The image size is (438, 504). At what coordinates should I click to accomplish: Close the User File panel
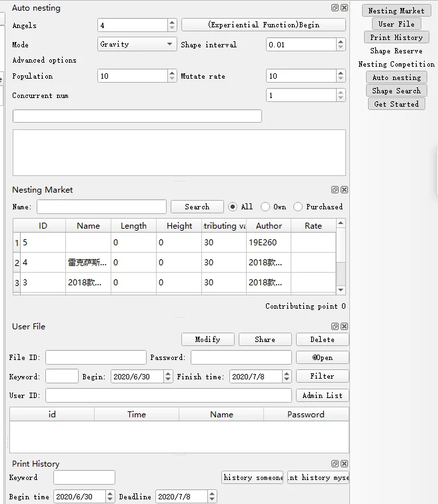pos(344,327)
